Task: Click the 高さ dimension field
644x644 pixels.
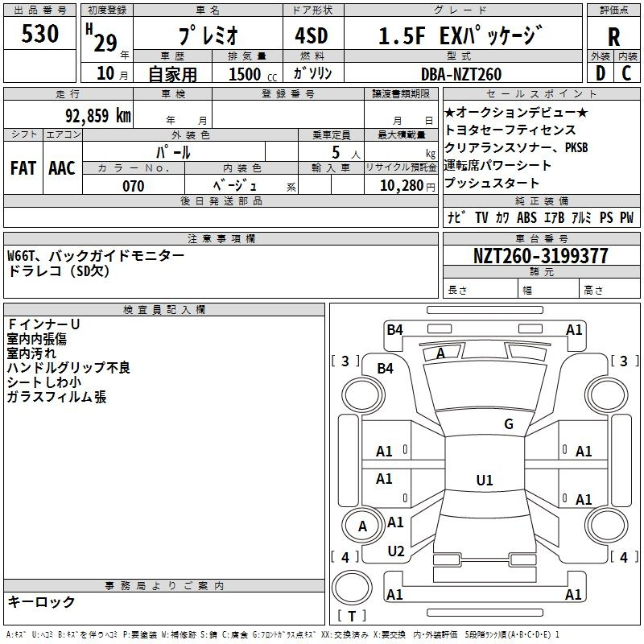Action: coord(610,288)
